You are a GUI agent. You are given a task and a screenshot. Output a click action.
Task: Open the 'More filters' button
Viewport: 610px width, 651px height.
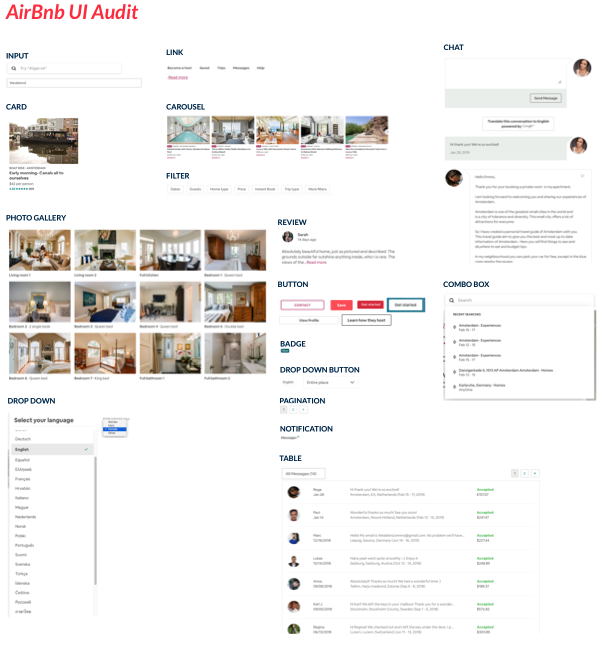pos(317,189)
